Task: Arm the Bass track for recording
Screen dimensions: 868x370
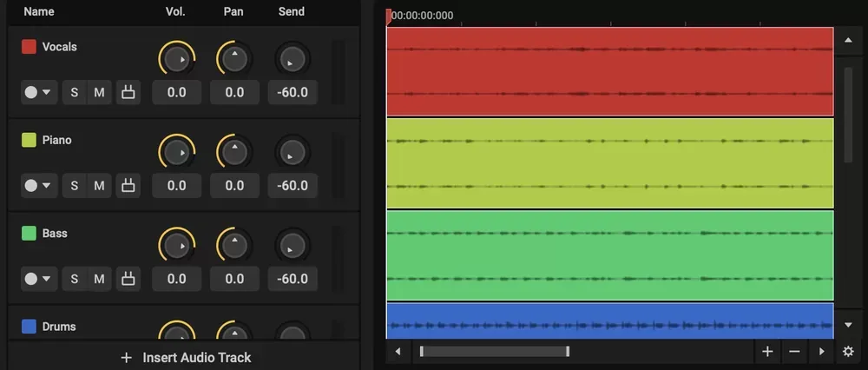Action: pyautogui.click(x=31, y=279)
